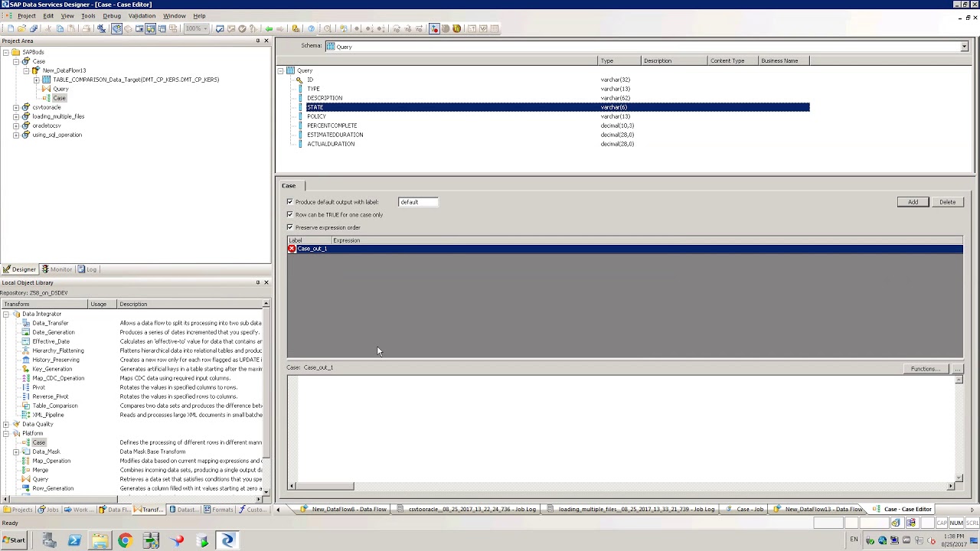Open the Tools menu
The height and width of the screenshot is (551, 980).
[x=88, y=15]
